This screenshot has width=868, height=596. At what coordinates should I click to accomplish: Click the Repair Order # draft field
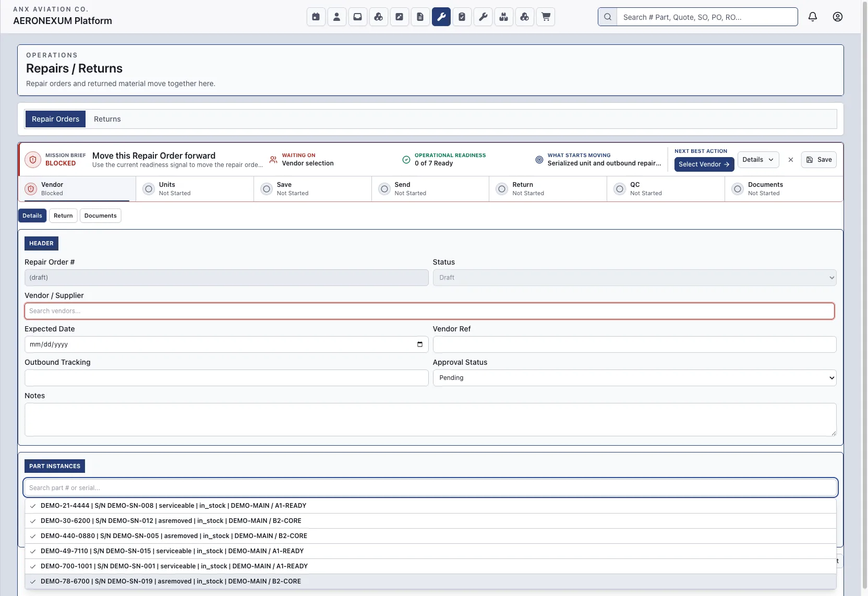tap(226, 278)
